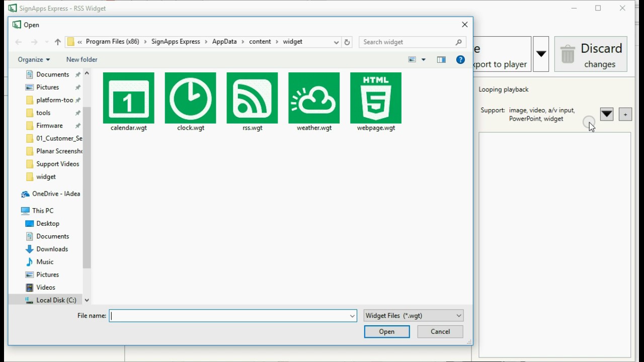Cancel the Open dialog
Image resolution: width=644 pixels, height=362 pixels.
(x=440, y=331)
